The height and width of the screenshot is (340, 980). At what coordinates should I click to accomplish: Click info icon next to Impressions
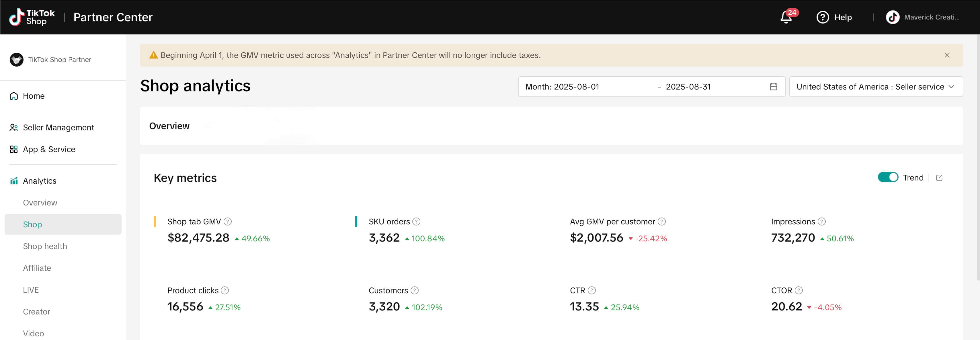coord(821,222)
